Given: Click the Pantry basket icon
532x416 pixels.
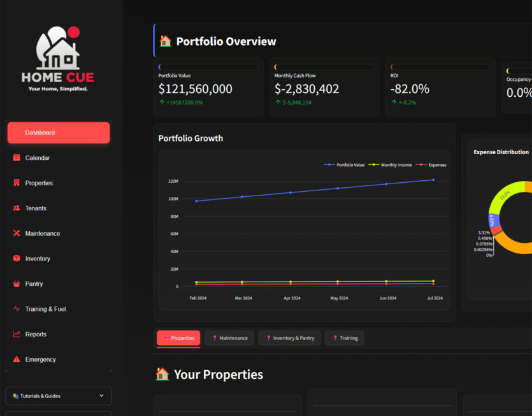Looking at the screenshot, I should pyautogui.click(x=17, y=283).
